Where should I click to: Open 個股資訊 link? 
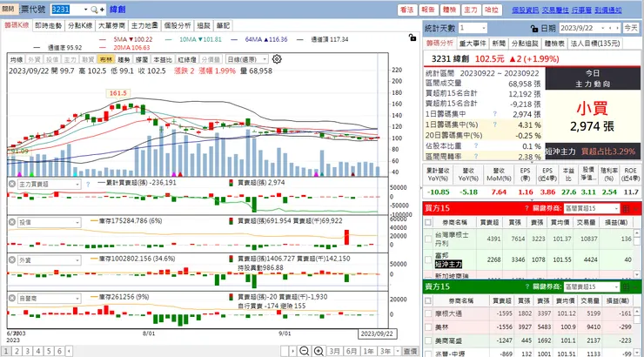click(525, 10)
